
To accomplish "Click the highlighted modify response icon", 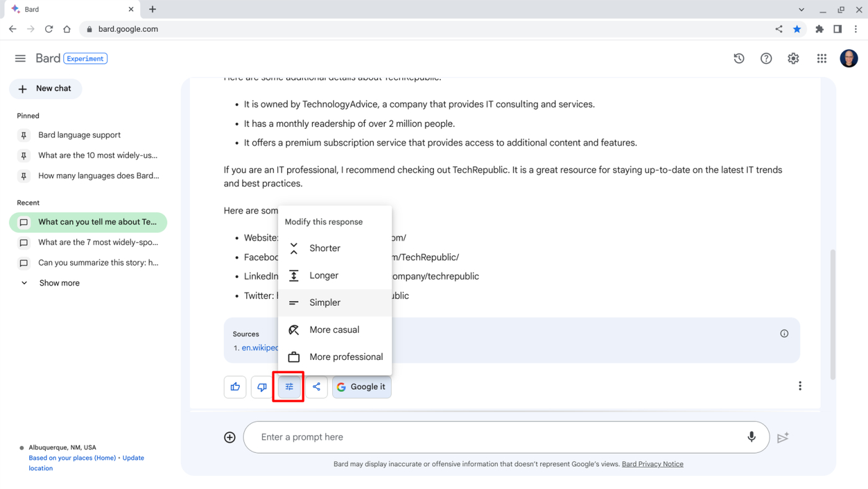I will tap(288, 387).
